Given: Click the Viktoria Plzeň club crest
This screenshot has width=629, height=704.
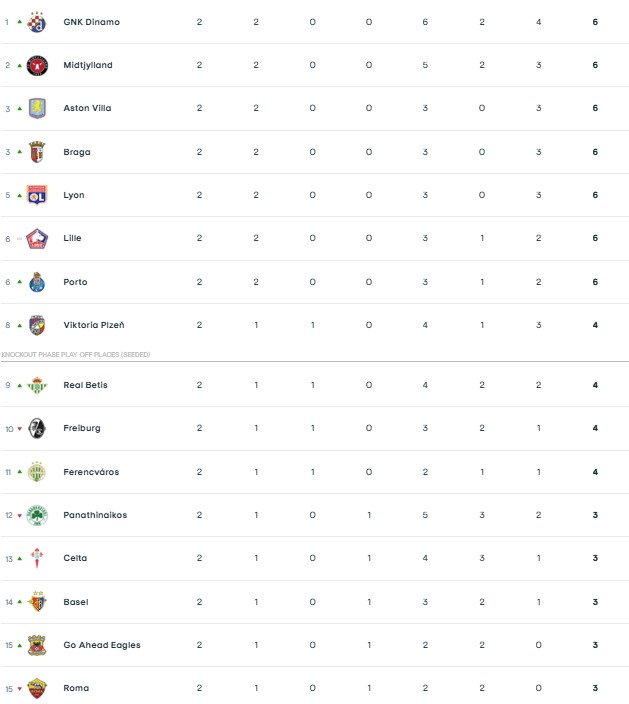Looking at the screenshot, I should pos(37,325).
